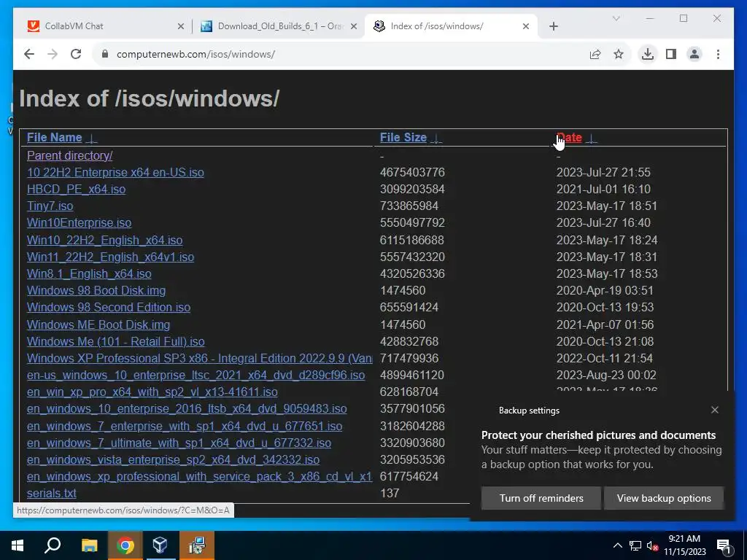The image size is (747, 560).
Task: Open the Chrome downloads icon
Action: pos(648,54)
